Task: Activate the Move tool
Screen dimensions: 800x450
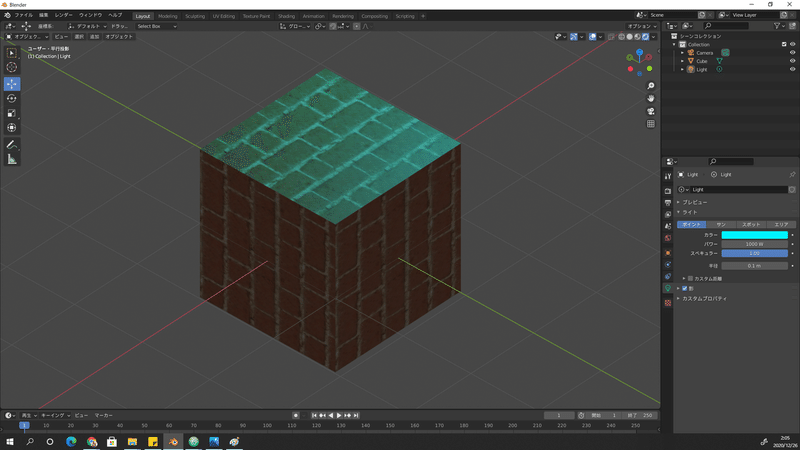Action: point(12,84)
